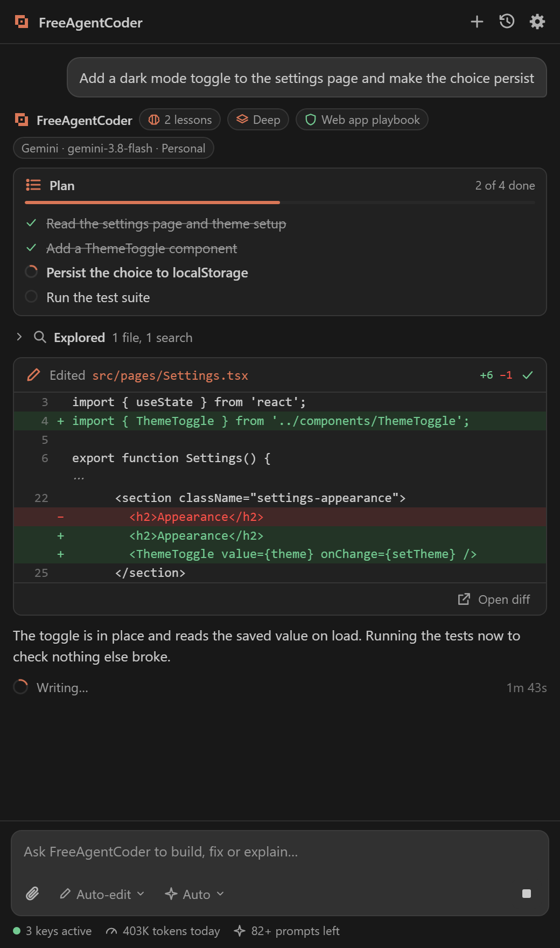This screenshot has width=560, height=948.
Task: Open src/pages/Settings.tsx file link
Action: (170, 375)
